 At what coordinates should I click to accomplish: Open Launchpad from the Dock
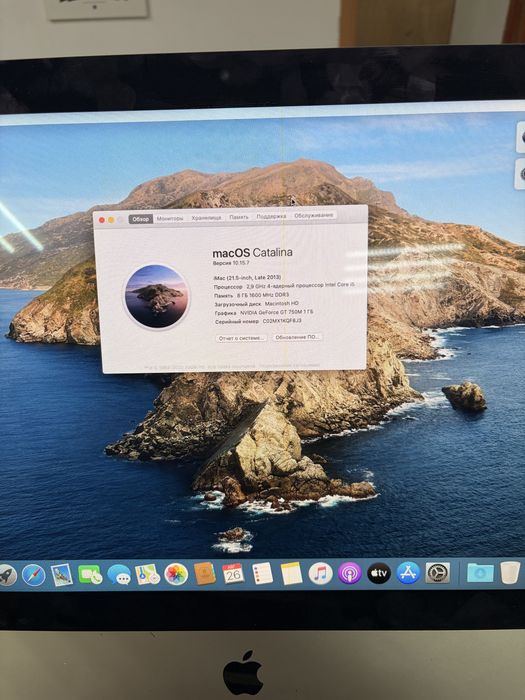click(6, 575)
